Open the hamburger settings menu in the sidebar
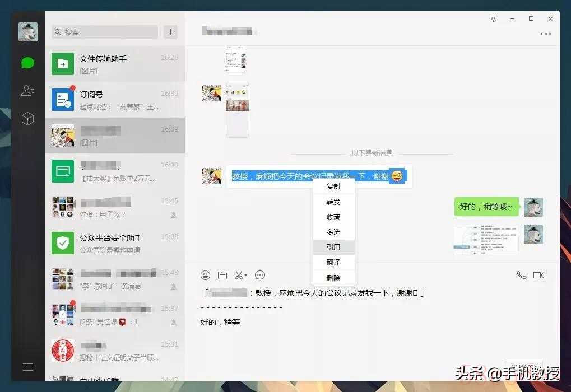The image size is (571, 392). 28,367
